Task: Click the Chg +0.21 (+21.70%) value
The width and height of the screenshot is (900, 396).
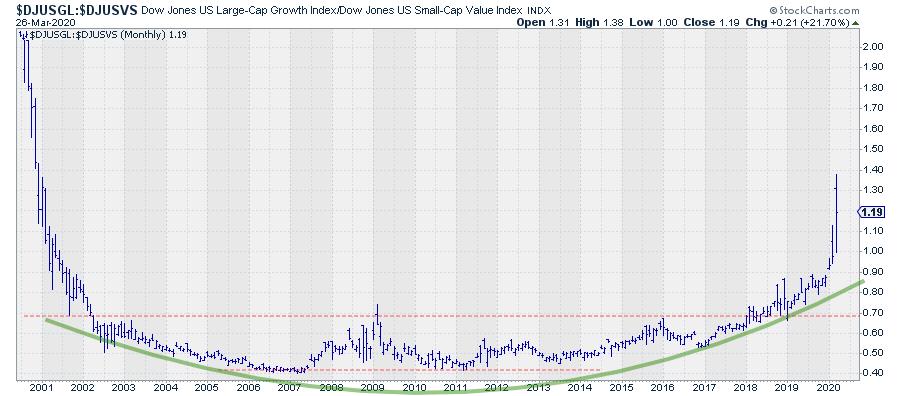Action: click(797, 23)
